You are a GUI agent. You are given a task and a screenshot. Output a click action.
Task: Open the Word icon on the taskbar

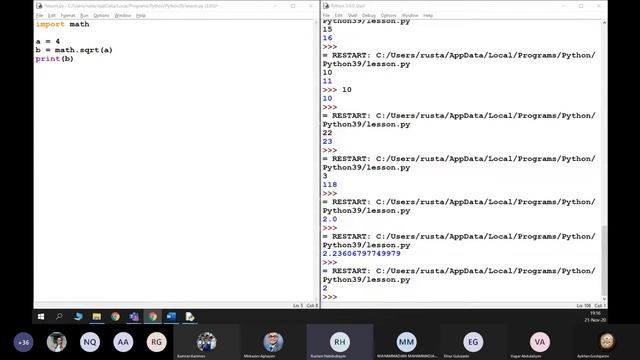click(x=171, y=317)
